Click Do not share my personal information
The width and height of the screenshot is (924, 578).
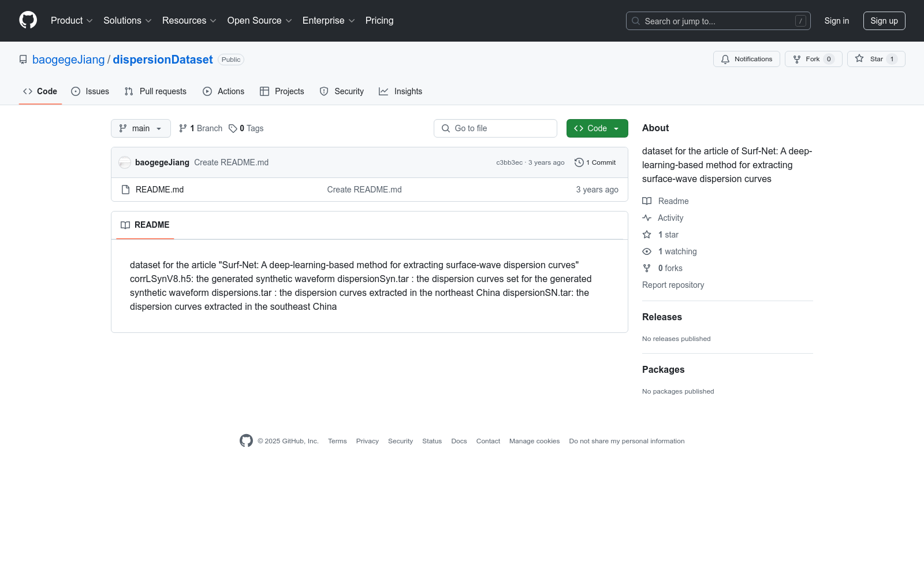627,441
